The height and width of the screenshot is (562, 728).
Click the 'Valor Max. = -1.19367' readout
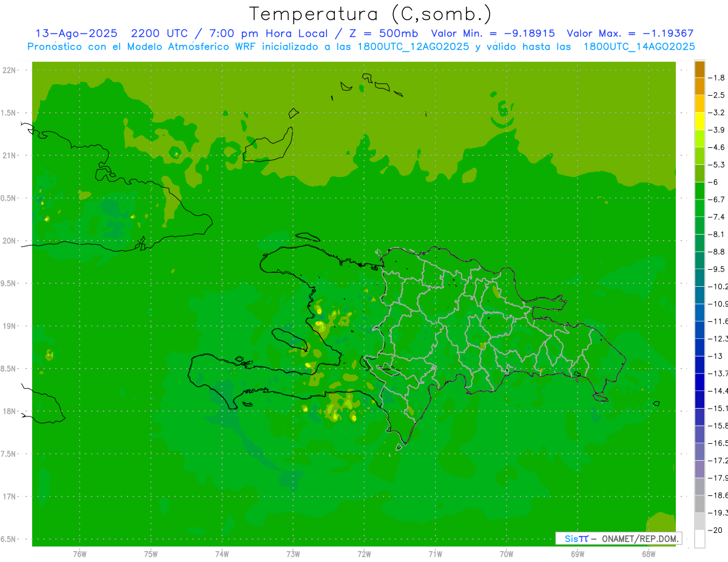(x=630, y=33)
